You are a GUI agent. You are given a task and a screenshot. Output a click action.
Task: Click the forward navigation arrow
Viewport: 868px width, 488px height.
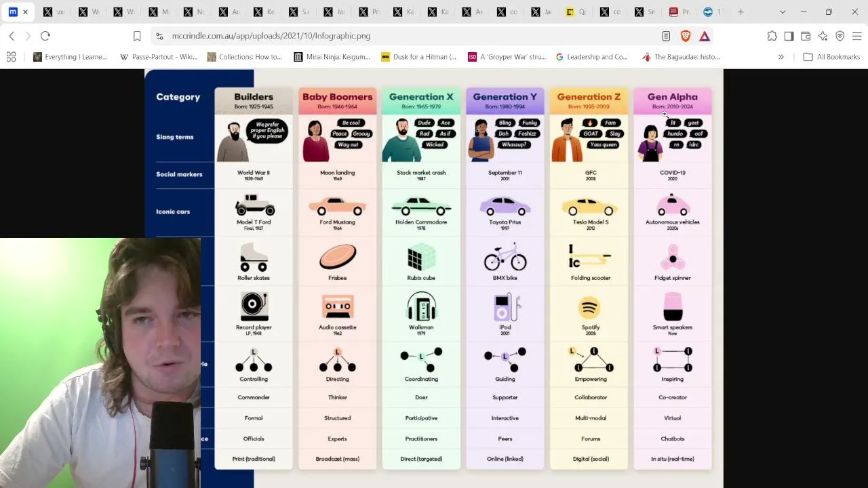pyautogui.click(x=28, y=36)
